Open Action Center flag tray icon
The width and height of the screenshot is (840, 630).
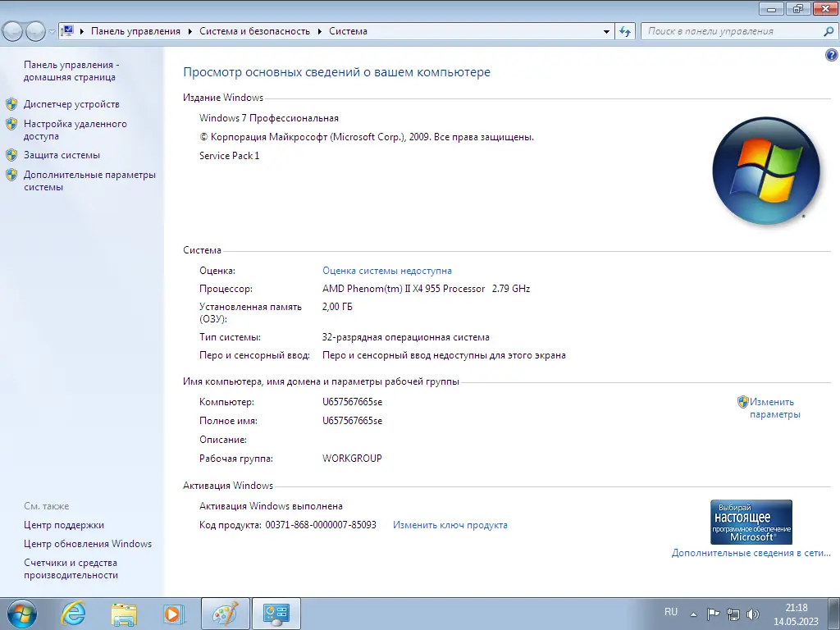click(713, 614)
